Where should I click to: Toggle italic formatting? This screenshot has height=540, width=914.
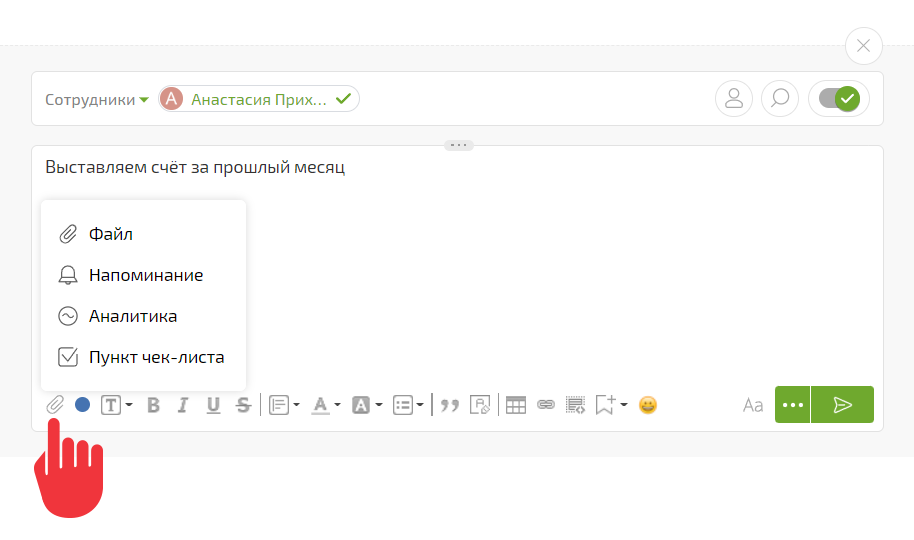pyautogui.click(x=183, y=405)
